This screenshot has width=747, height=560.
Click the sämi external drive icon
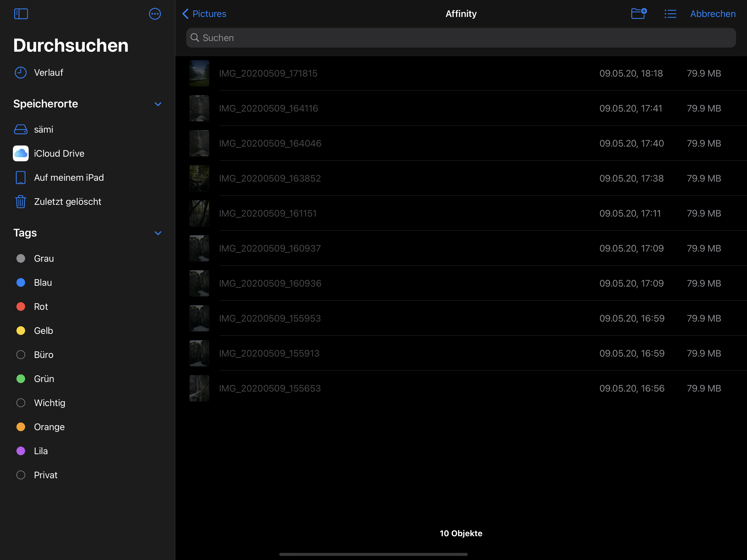pos(21,129)
